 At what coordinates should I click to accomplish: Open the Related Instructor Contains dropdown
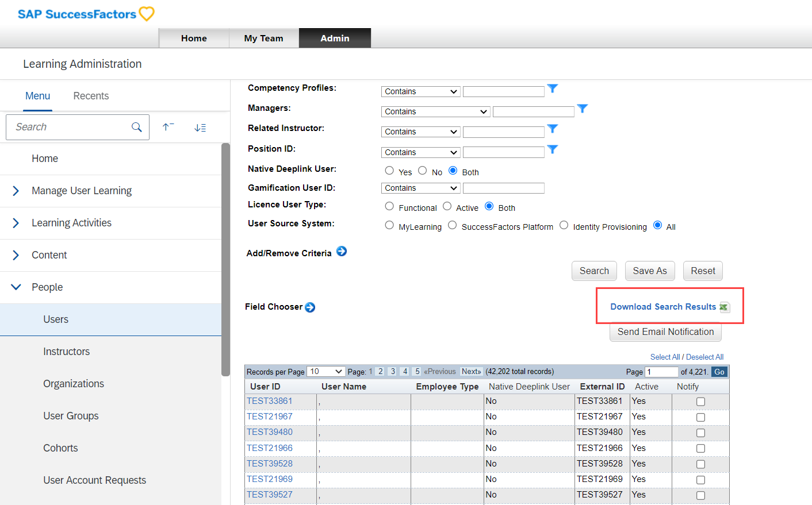(420, 132)
